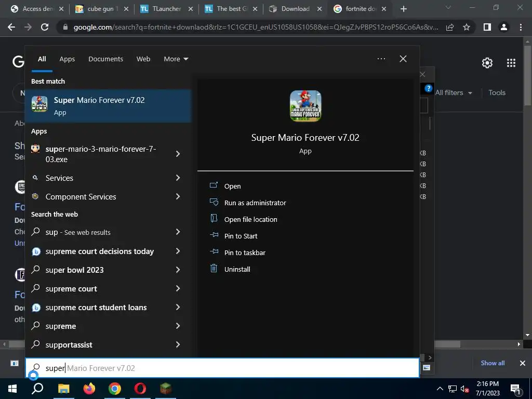Viewport: 532px width, 399px height.
Task: Open Google quick settings gear
Action: tap(487, 63)
